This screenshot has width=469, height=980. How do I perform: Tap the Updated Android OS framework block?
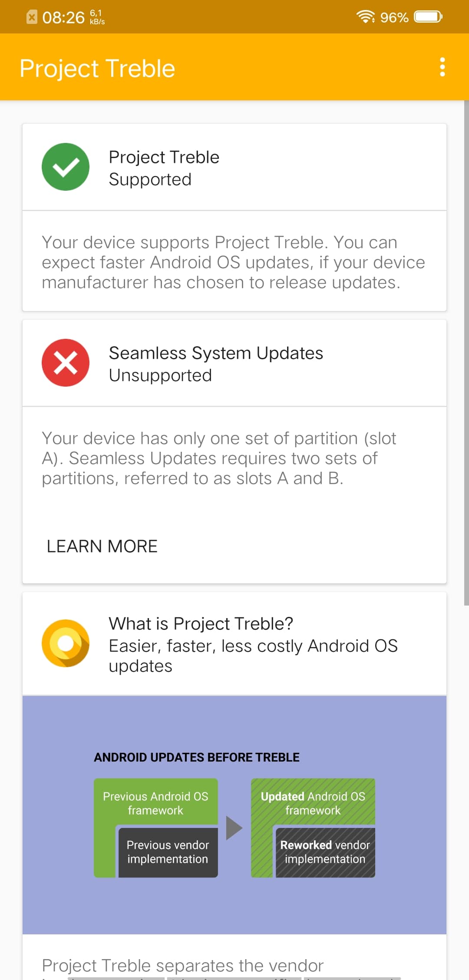[313, 803]
